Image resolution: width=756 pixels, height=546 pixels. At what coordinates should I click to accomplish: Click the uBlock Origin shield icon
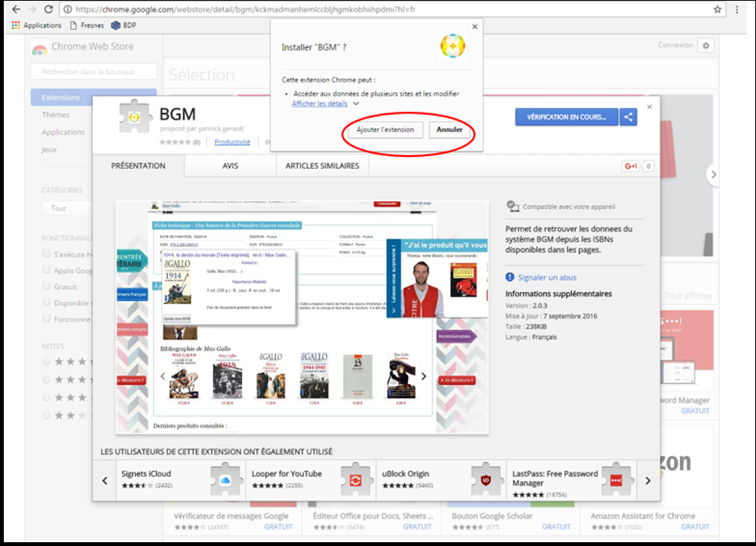486,480
